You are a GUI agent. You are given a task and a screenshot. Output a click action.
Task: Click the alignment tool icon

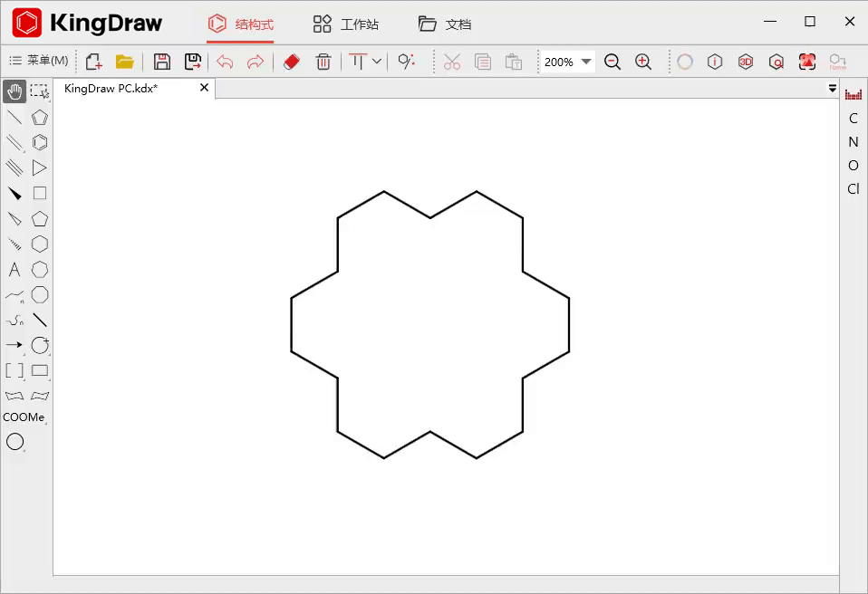point(358,62)
